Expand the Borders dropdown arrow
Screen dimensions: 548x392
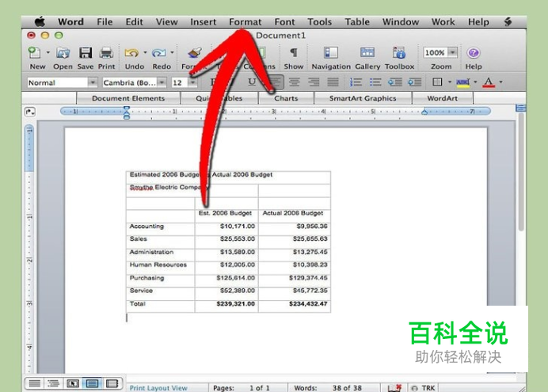coord(450,82)
